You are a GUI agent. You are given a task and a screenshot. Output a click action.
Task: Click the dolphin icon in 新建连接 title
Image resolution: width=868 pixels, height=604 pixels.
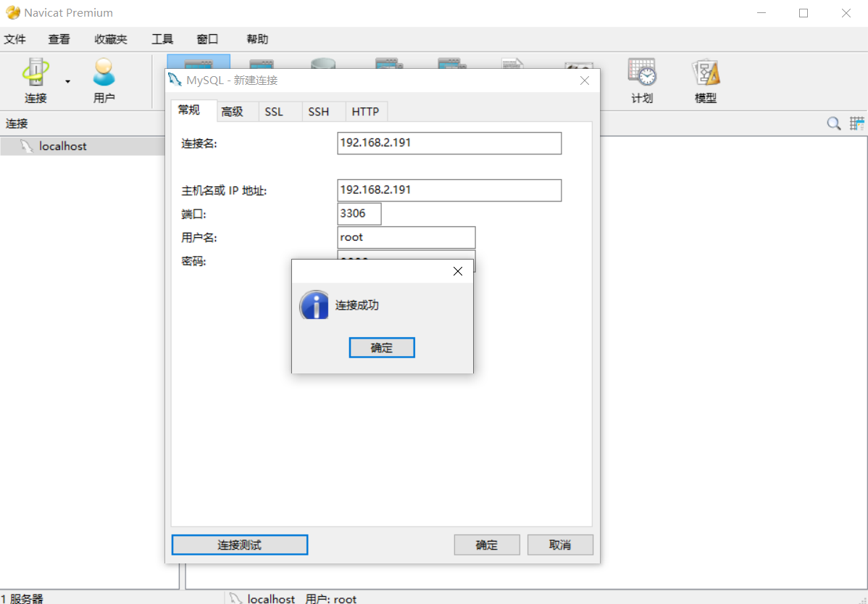pyautogui.click(x=175, y=80)
